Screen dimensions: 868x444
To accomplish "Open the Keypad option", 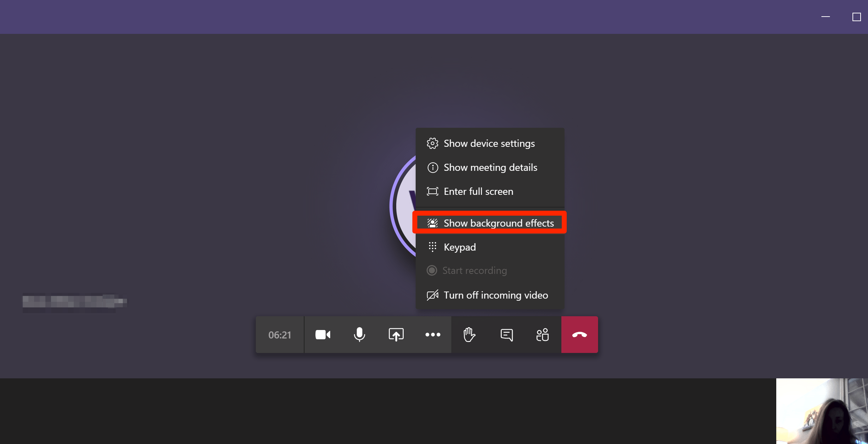I will pos(459,247).
